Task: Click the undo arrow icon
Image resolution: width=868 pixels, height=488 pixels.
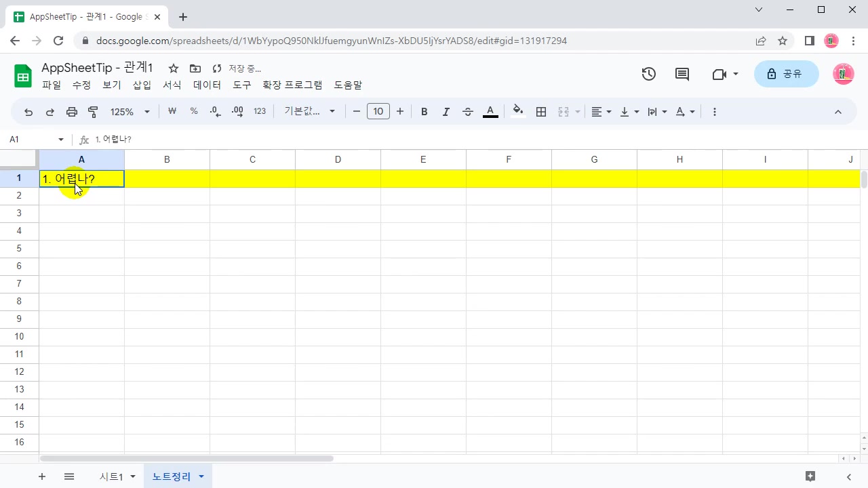Action: coord(28,112)
